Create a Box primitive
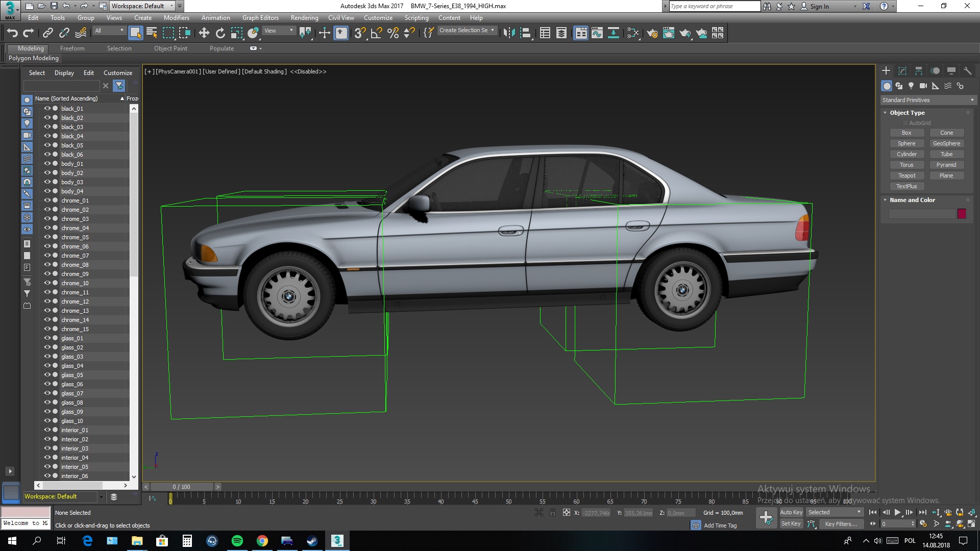The image size is (980, 551). [x=906, y=133]
